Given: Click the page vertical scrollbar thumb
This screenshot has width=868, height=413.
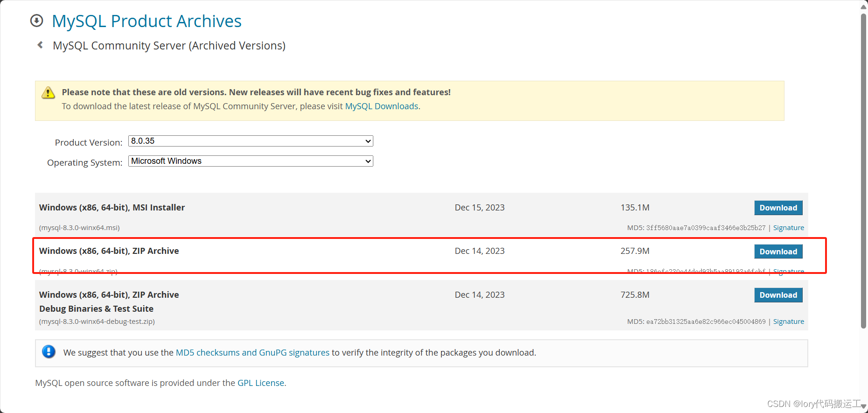Looking at the screenshot, I should coord(863,170).
